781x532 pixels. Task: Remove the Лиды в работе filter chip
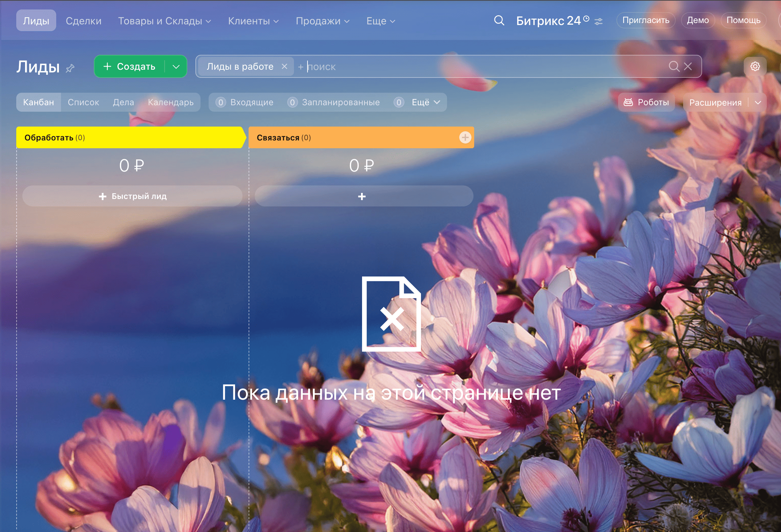point(284,66)
